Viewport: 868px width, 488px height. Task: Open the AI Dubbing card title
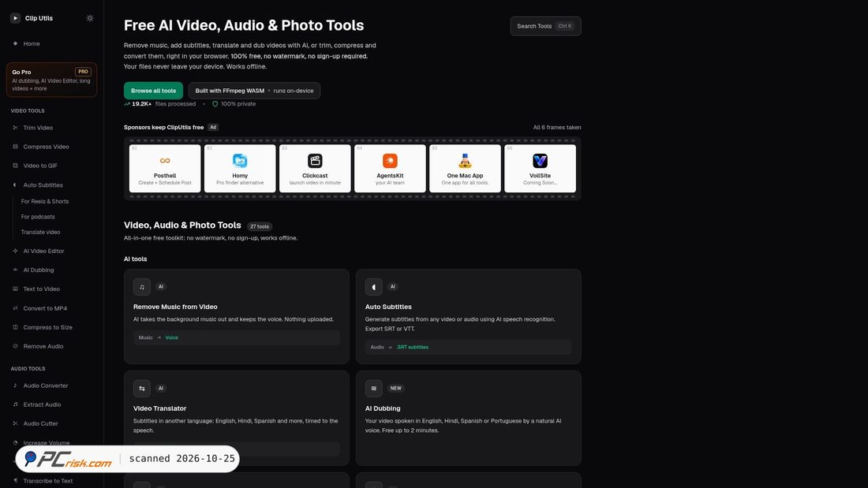[383, 408]
